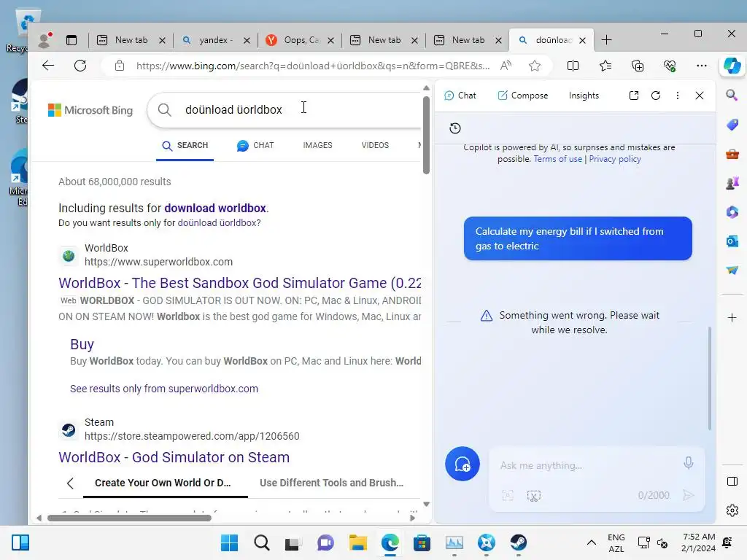Open the Edge profile avatar icon
Image resolution: width=747 pixels, height=560 pixels.
(44, 40)
